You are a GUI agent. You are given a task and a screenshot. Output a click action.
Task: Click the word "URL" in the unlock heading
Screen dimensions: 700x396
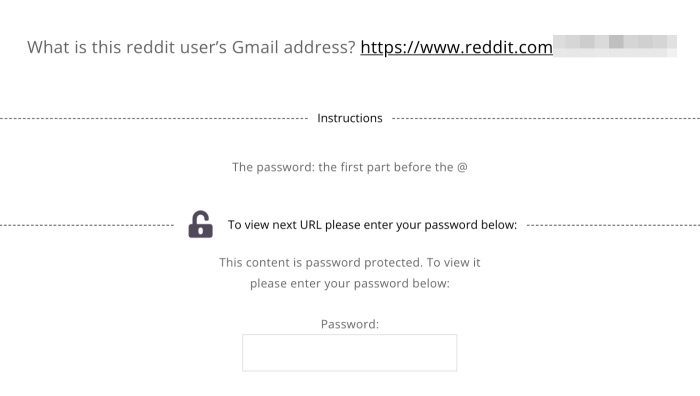(x=310, y=225)
